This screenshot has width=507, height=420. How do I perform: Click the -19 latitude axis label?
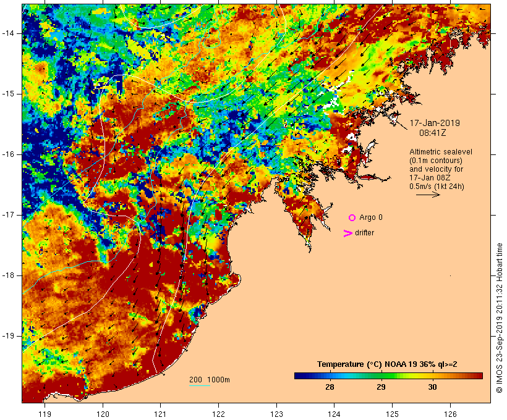(8, 336)
